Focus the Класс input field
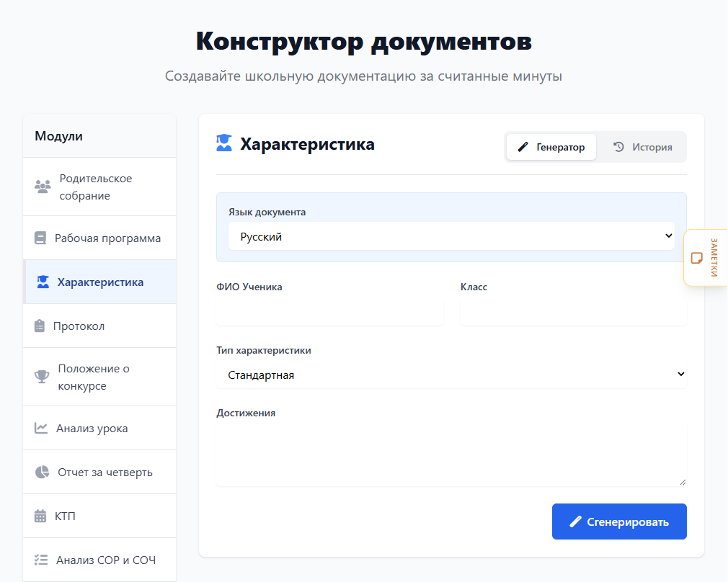Image resolution: width=728 pixels, height=582 pixels. point(574,311)
